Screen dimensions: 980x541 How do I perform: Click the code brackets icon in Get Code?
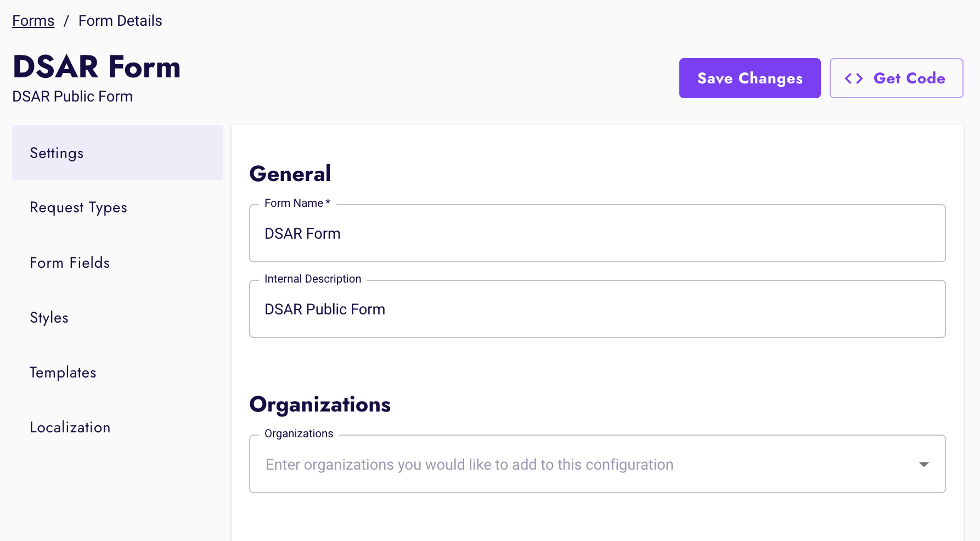tap(854, 78)
